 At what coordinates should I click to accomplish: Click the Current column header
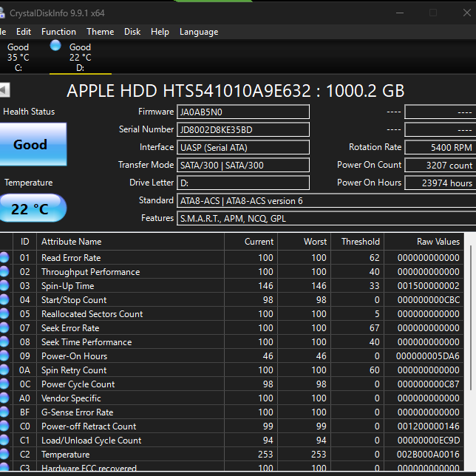tap(251, 242)
